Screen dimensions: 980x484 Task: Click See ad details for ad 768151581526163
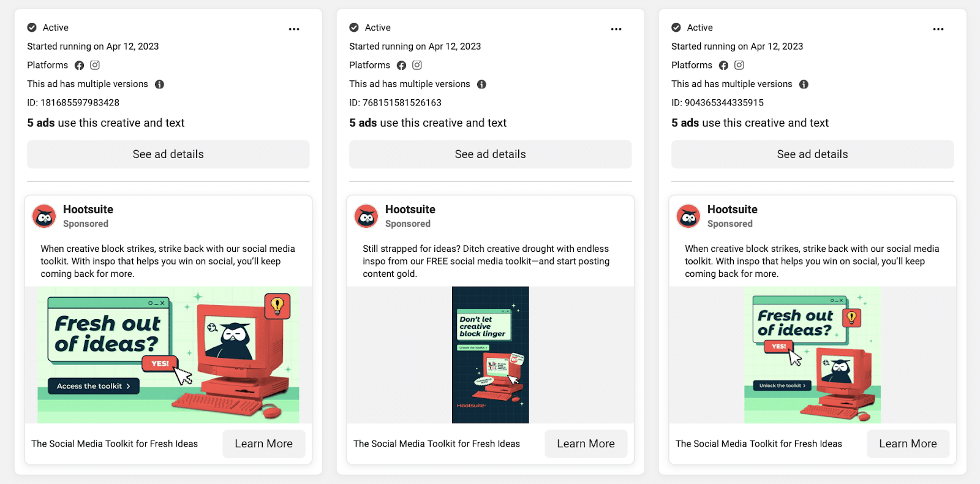pyautogui.click(x=491, y=154)
